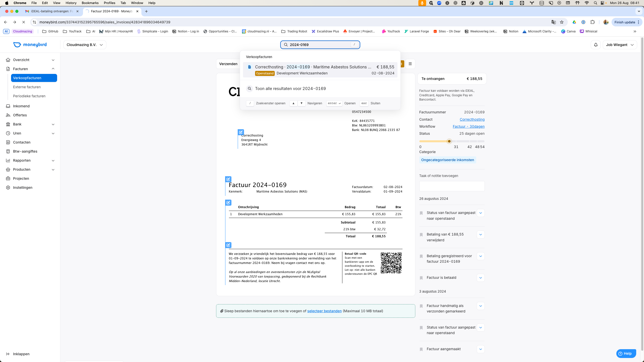Click the browser address bar URL
The width and height of the screenshot is (644, 362).
pos(105,22)
